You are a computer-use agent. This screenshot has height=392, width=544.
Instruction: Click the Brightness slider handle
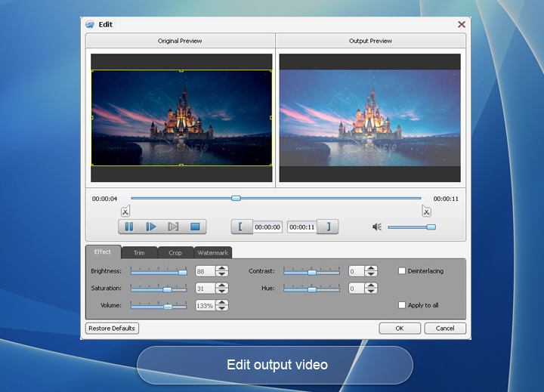click(x=183, y=273)
